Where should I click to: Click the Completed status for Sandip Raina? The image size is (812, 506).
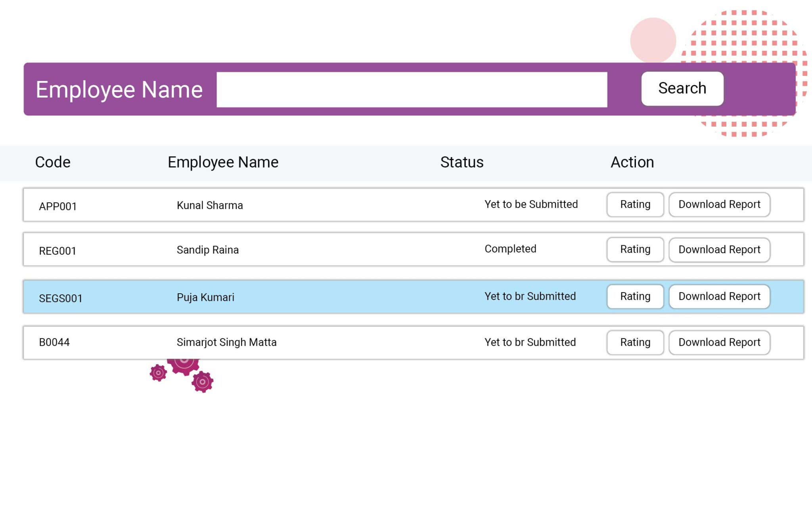click(x=510, y=249)
